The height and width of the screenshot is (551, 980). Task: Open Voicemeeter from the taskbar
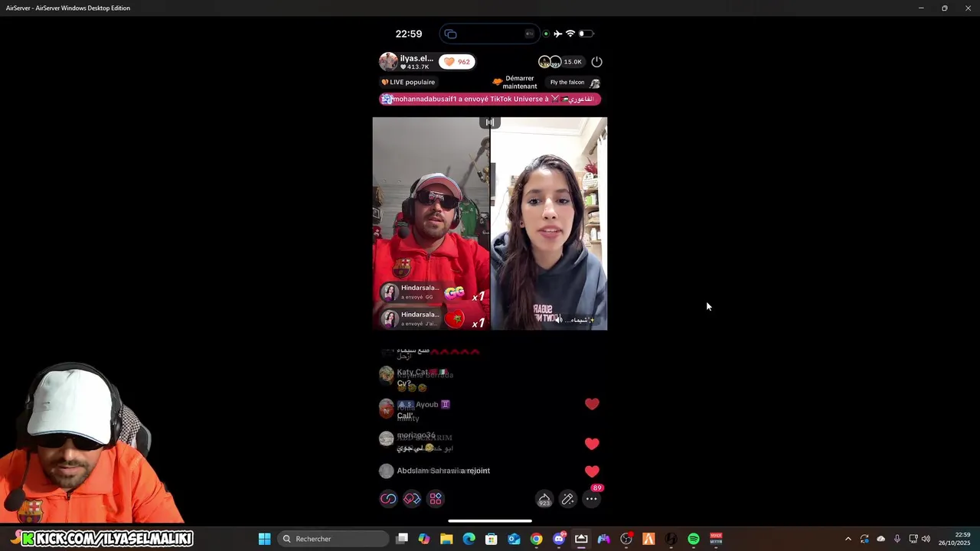click(x=716, y=539)
